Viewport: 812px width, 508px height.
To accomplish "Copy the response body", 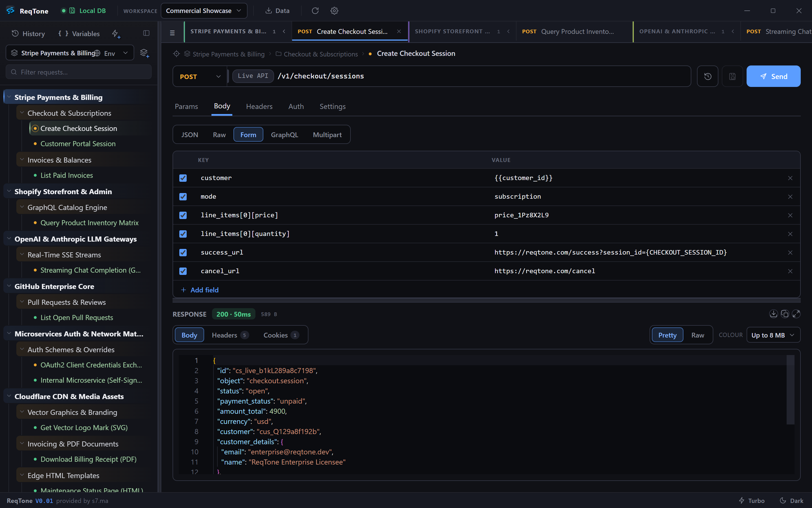I will tap(784, 314).
